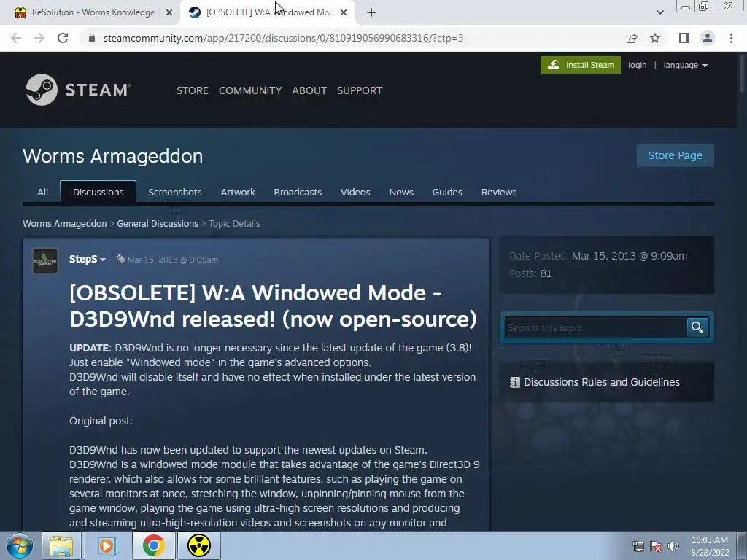Click the Store Page button
747x560 pixels.
click(675, 155)
